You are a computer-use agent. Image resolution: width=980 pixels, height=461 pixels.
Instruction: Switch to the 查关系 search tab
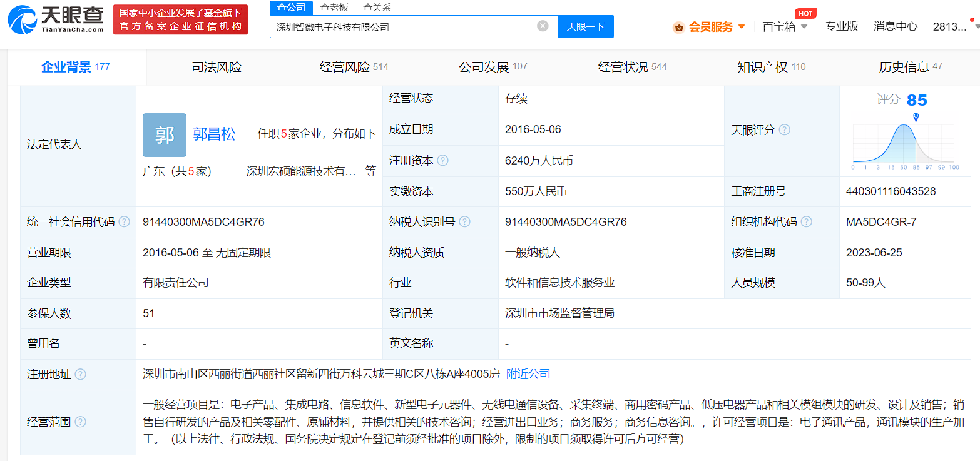pyautogui.click(x=377, y=8)
